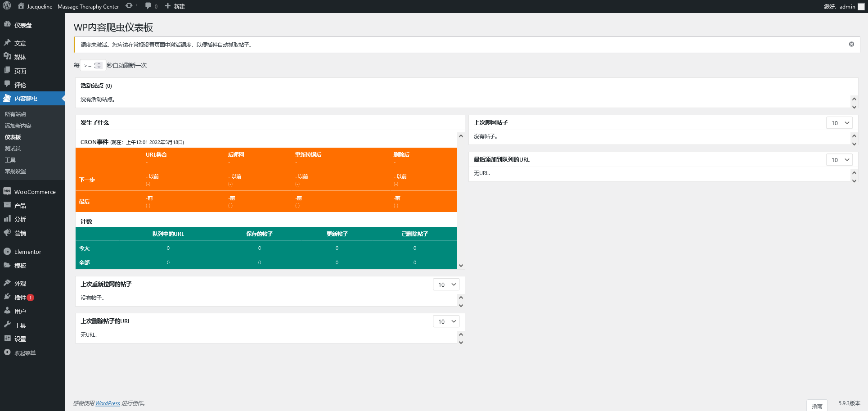This screenshot has height=411, width=868.
Task: Open the updates icon in admin bar
Action: (x=129, y=6)
